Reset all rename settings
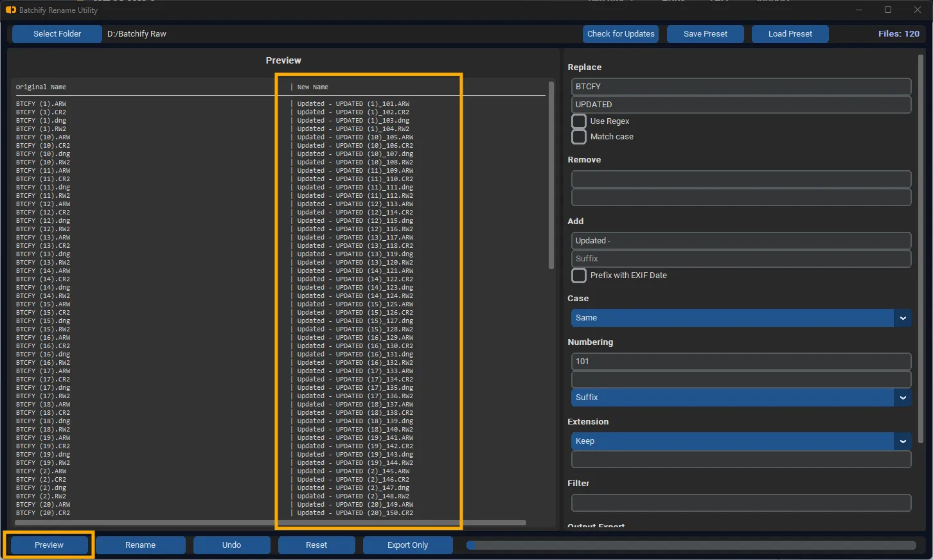 pos(316,545)
